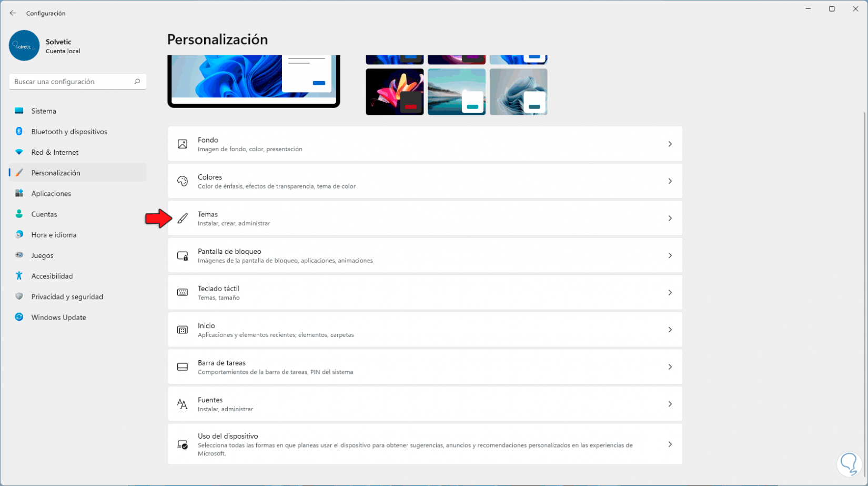Click the Sistema monitor icon

pyautogui.click(x=19, y=111)
